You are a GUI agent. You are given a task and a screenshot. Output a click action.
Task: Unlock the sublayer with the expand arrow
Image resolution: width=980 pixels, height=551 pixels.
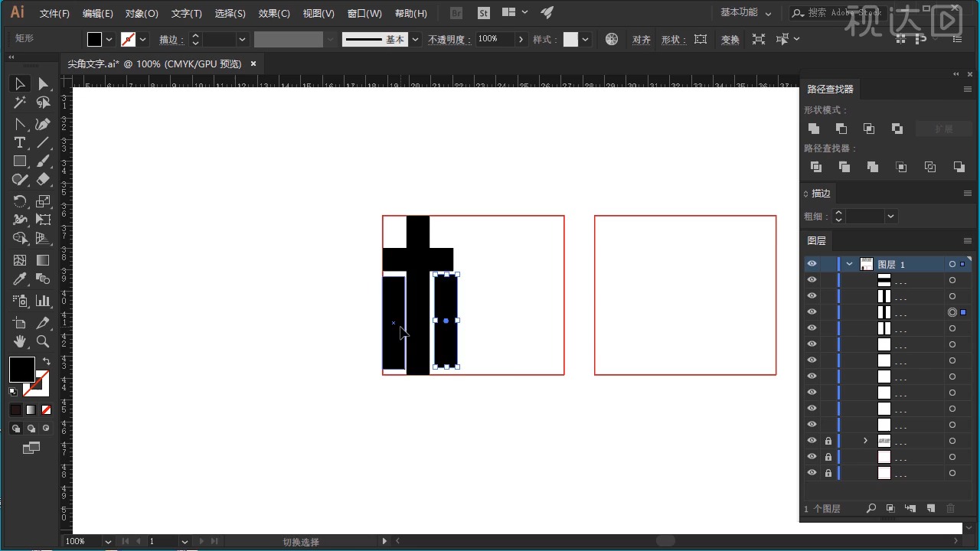point(828,441)
